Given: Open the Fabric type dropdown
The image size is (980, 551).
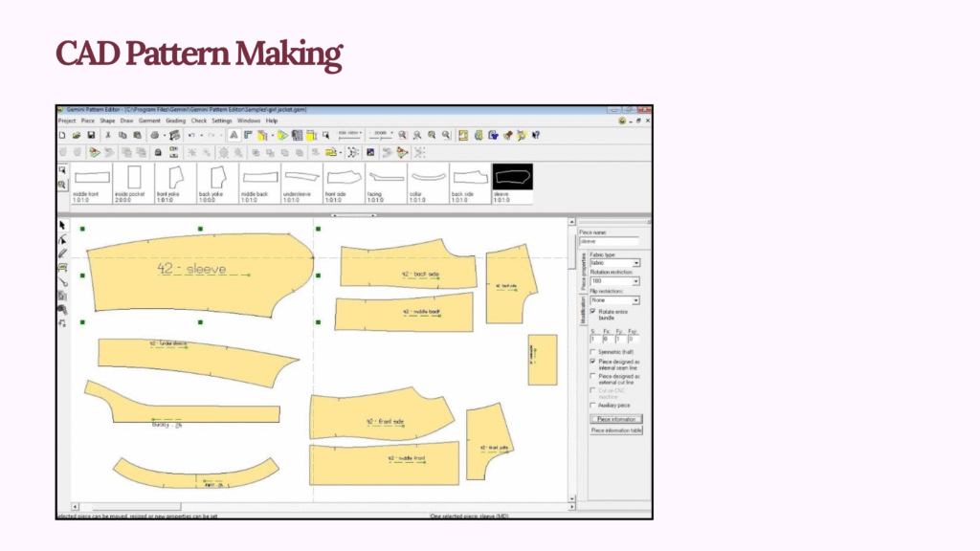Looking at the screenshot, I should (x=636, y=263).
